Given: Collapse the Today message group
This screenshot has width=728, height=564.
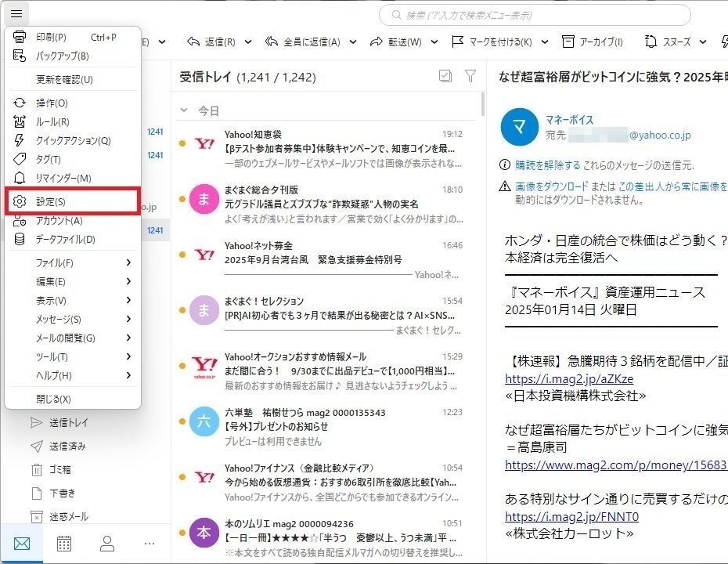Looking at the screenshot, I should pyautogui.click(x=185, y=111).
